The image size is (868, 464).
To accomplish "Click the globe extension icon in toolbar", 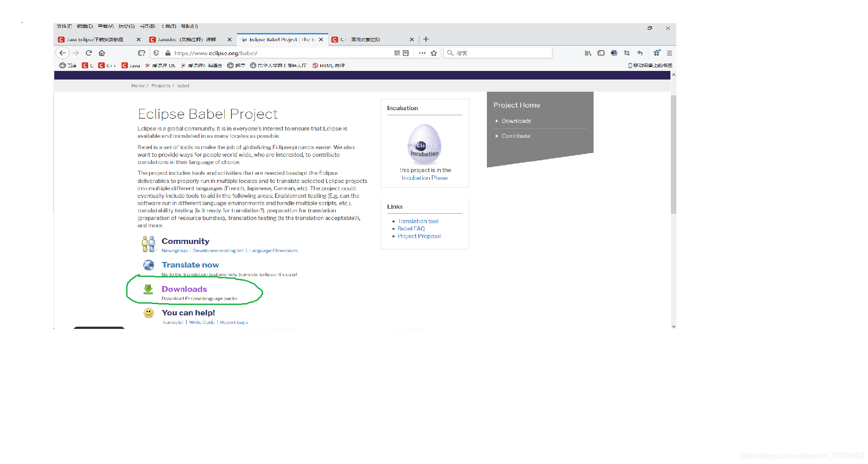I will coord(614,53).
